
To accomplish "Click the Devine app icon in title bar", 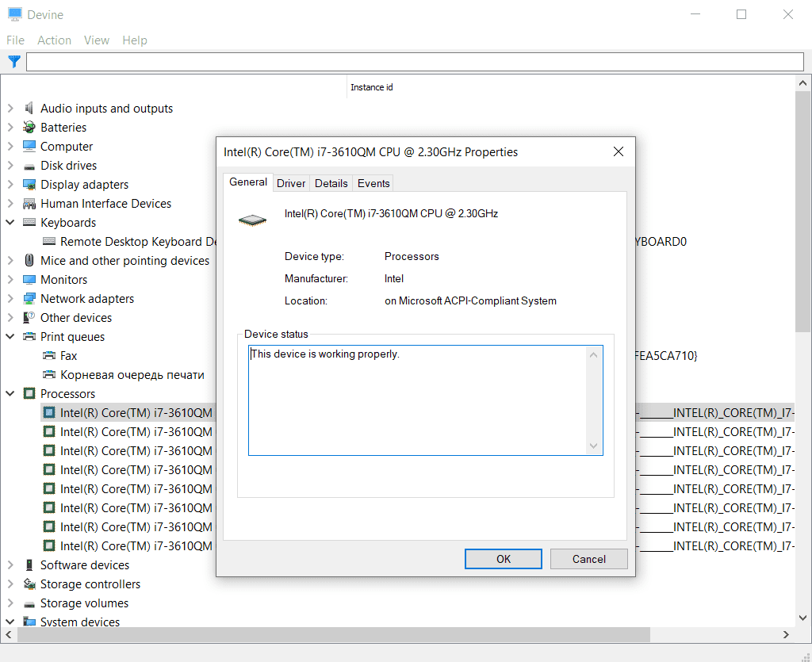I will point(15,14).
